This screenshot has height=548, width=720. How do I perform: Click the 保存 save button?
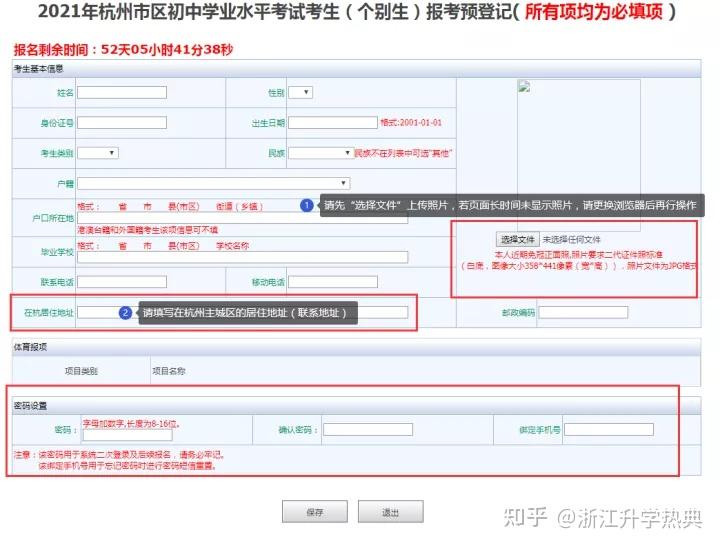click(x=315, y=512)
